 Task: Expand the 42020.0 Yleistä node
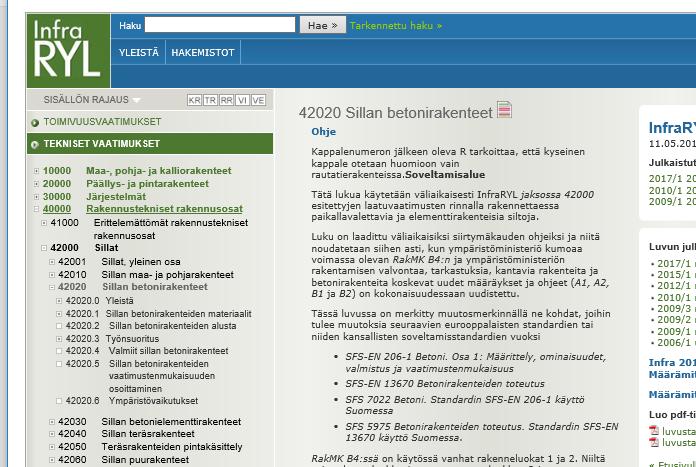59,301
